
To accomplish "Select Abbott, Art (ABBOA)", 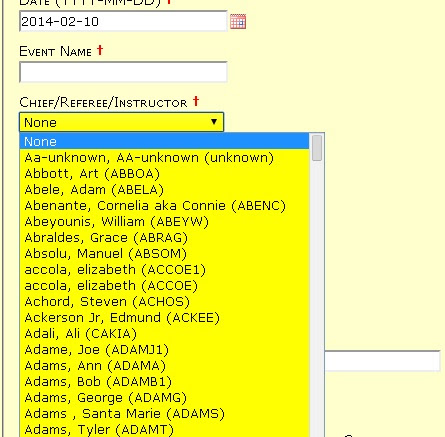I will click(164, 173).
